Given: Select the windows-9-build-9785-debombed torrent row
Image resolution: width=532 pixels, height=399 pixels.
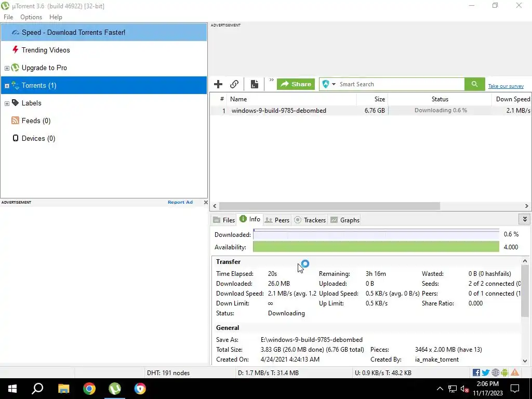Looking at the screenshot, I should pyautogui.click(x=370, y=111).
